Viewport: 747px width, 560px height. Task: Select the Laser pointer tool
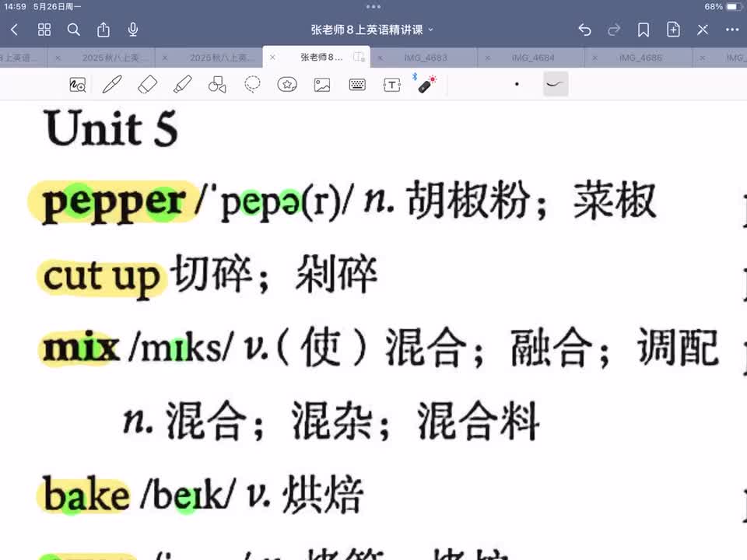(426, 84)
